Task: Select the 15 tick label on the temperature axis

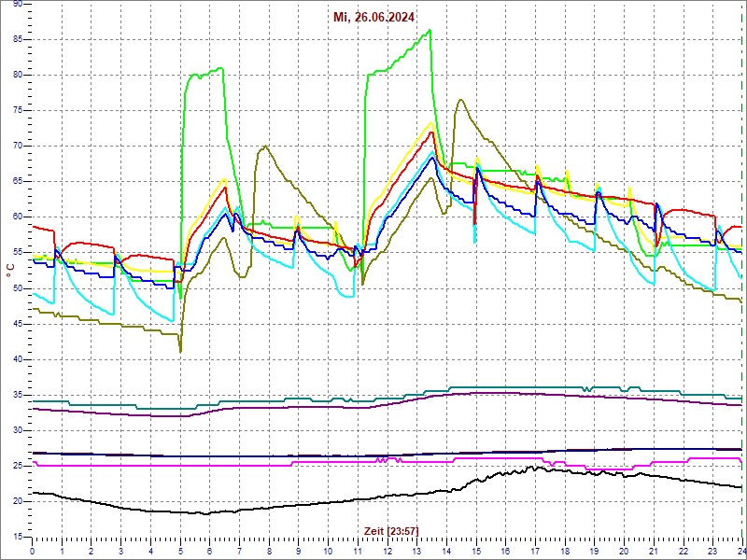Action: (x=17, y=538)
